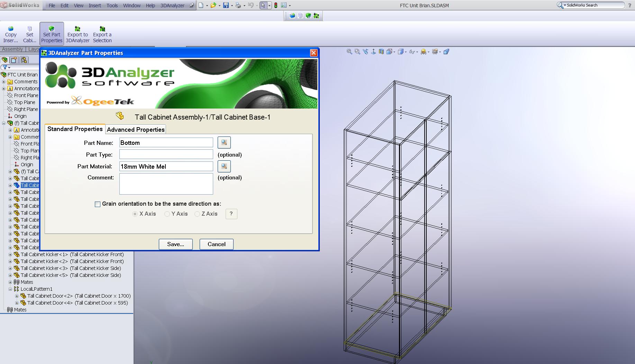Click the SolidWorks Search magnifier icon

coord(560,5)
